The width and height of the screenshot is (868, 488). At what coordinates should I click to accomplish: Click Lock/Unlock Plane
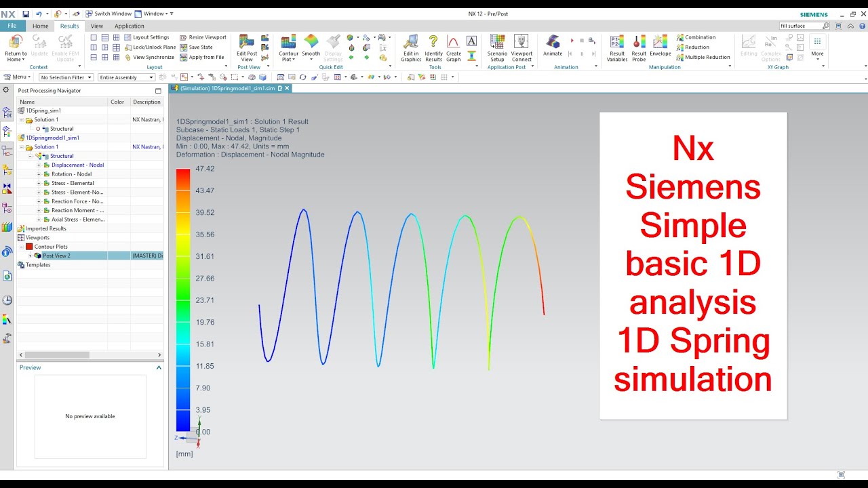pos(150,47)
